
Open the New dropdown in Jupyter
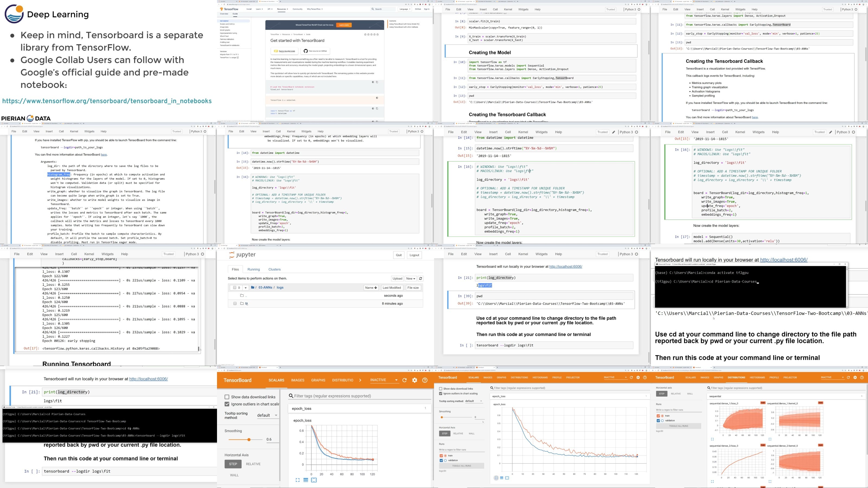[x=410, y=278]
